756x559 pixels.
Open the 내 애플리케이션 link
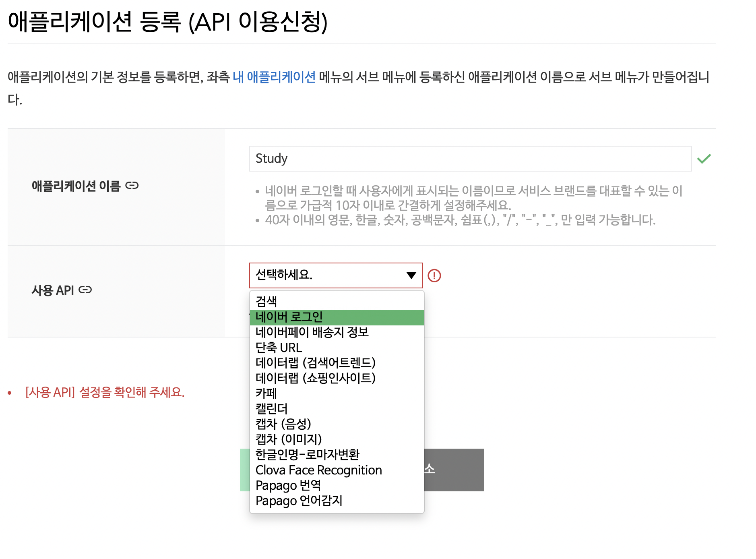coord(274,77)
